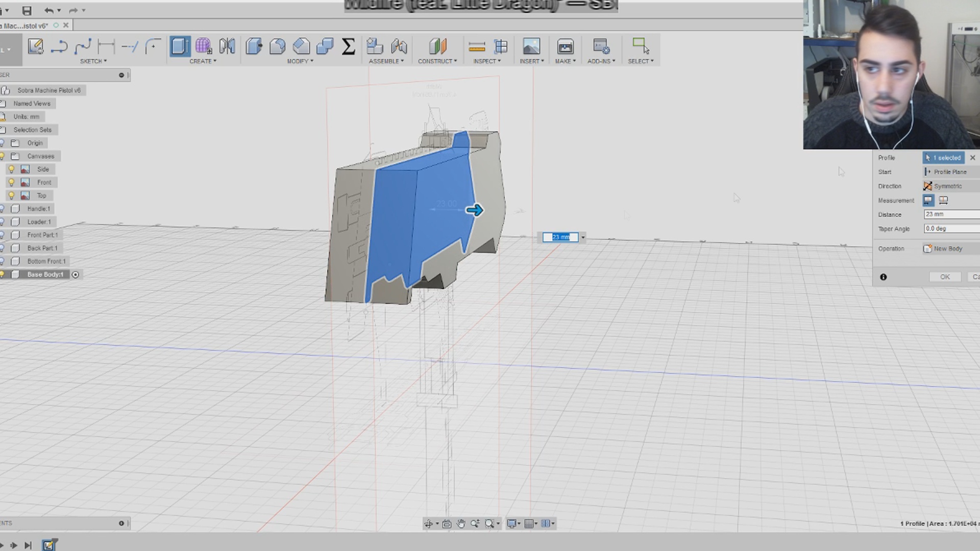Open Change Parameters sigma icon

(348, 46)
